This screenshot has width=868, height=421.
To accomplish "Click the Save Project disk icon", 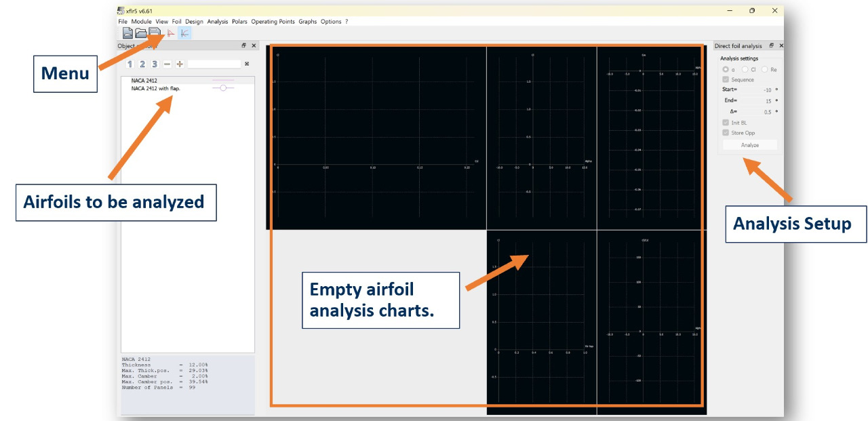I will click(x=155, y=33).
